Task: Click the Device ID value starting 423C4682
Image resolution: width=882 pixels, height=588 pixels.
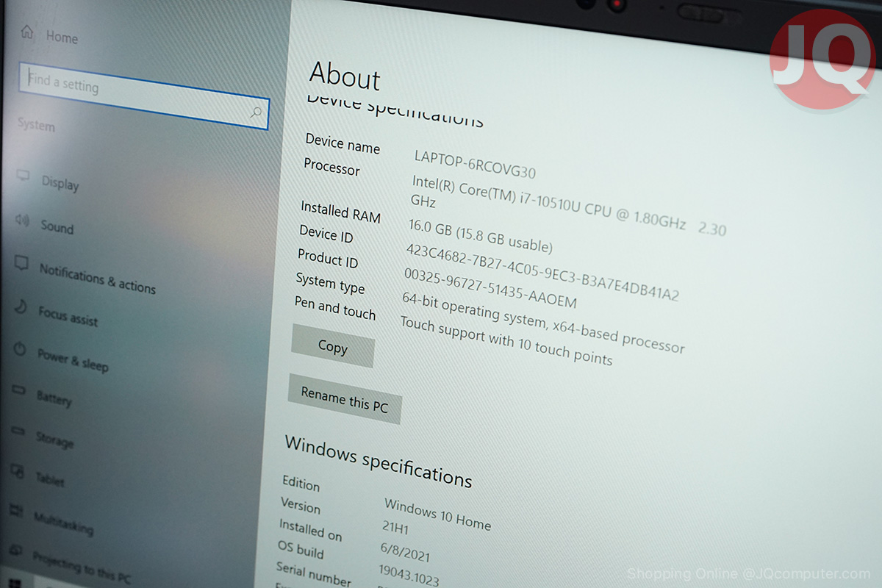Action: click(542, 272)
